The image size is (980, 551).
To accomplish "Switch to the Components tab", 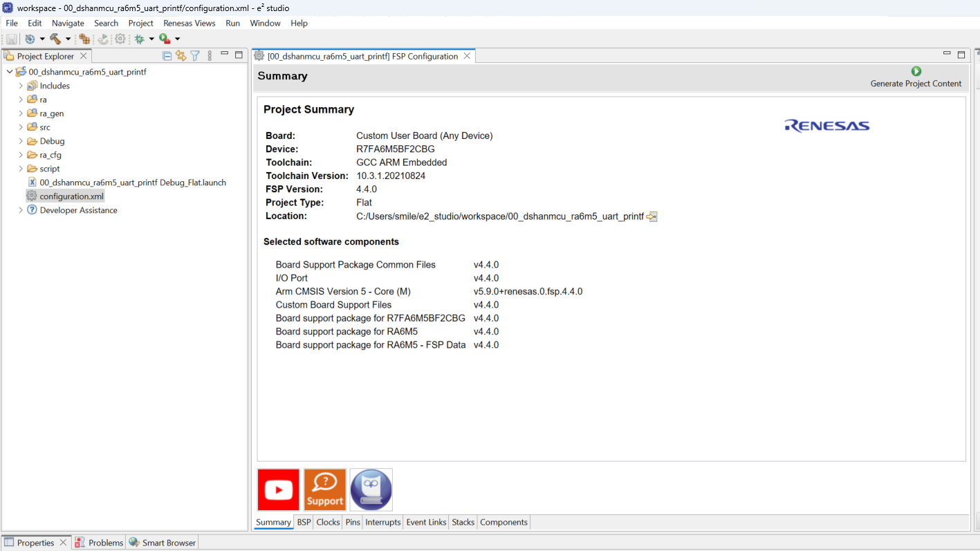I will [503, 522].
